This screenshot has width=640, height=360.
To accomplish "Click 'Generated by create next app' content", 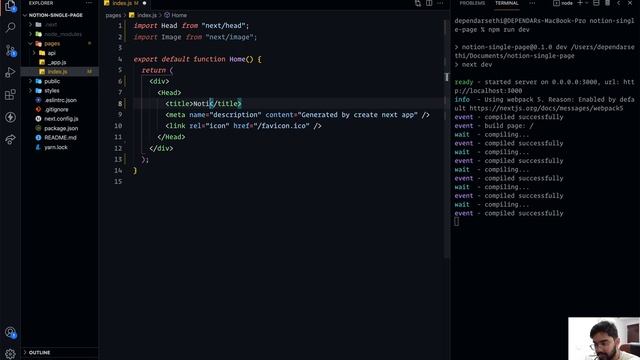I will click(x=358, y=115).
